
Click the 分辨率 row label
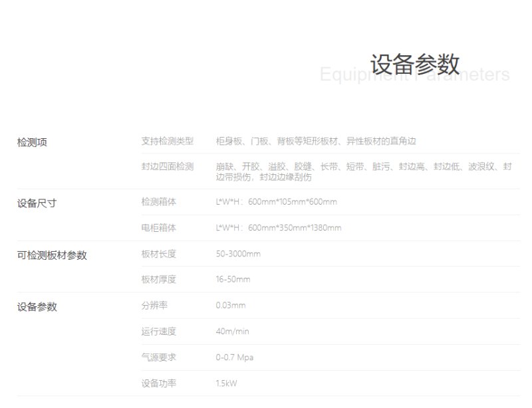tap(154, 306)
